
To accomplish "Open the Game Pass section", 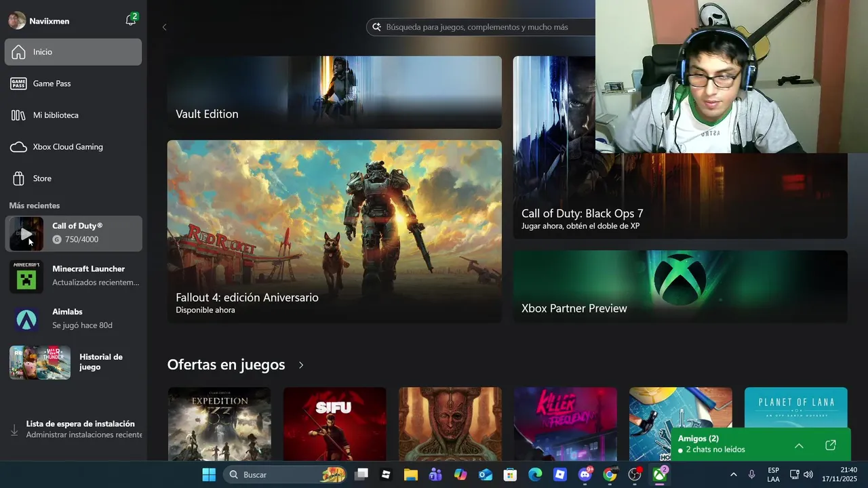I will click(73, 83).
